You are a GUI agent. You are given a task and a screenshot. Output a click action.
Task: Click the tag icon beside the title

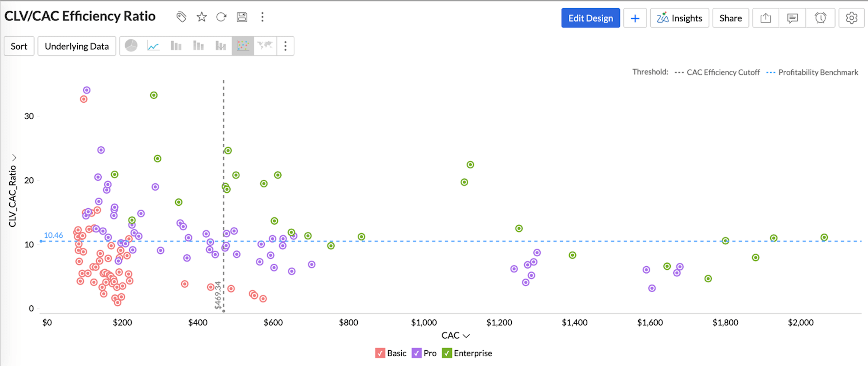point(181,17)
